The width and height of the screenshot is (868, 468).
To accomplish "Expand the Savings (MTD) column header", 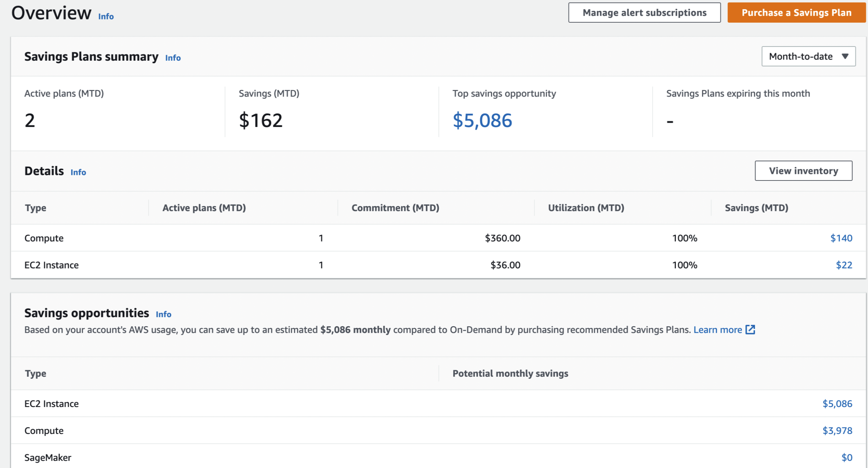I will click(x=756, y=207).
